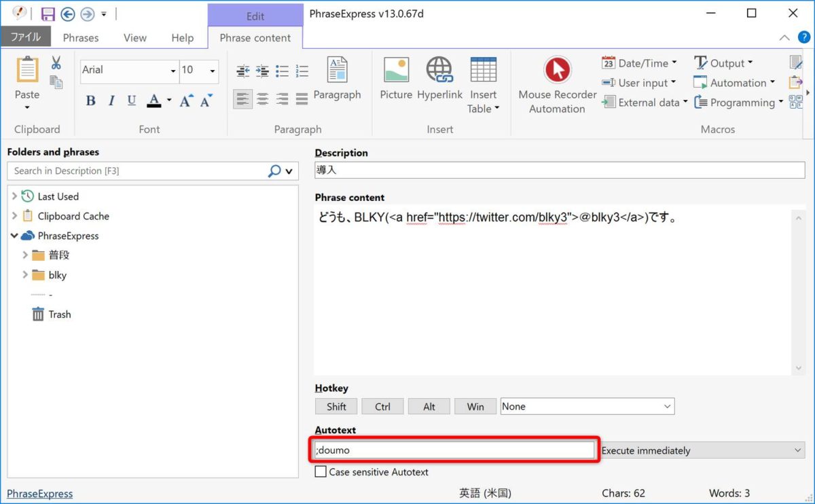815x504 pixels.
Task: Open the Execute immediately dropdown
Action: (x=702, y=450)
